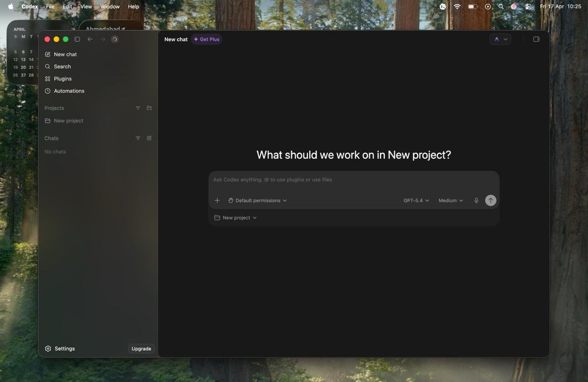Click the plus attach icon

[218, 201]
